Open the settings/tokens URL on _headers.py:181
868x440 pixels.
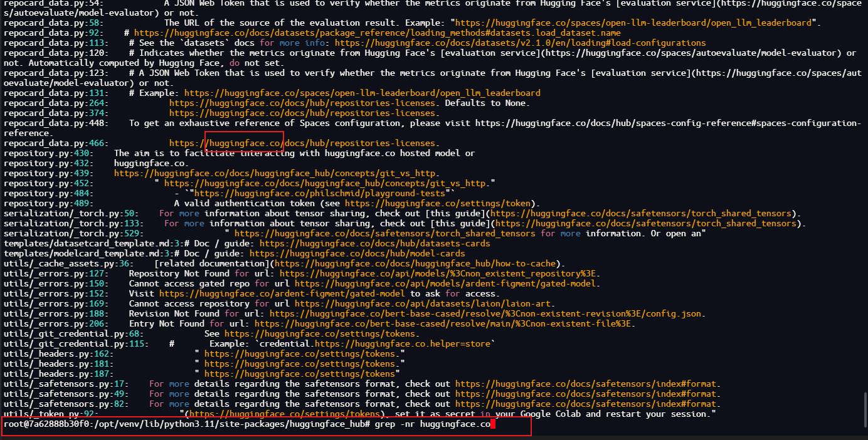click(300, 364)
